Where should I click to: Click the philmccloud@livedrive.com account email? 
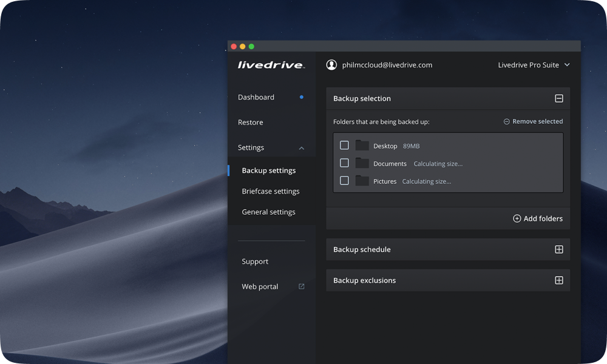tap(387, 65)
